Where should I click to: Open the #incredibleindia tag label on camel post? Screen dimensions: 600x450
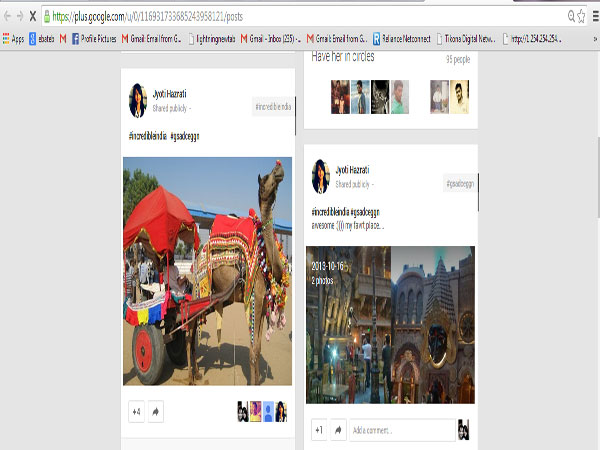pos(273,106)
